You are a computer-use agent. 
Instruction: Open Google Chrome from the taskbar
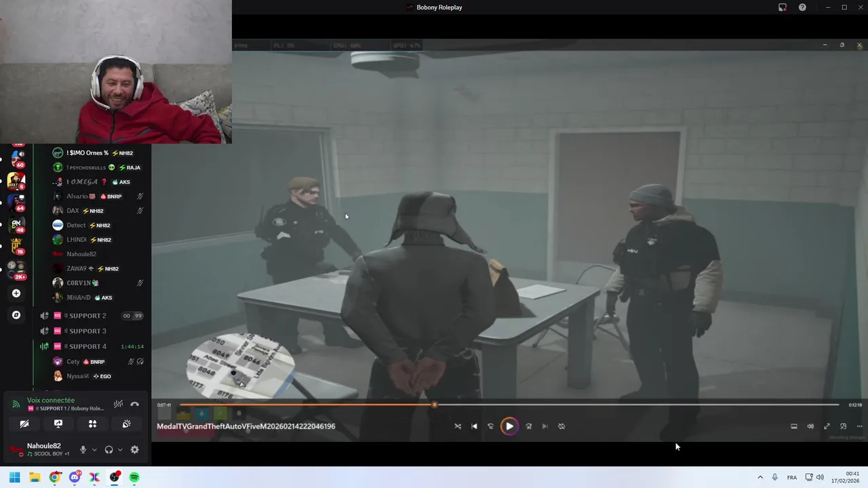(x=54, y=477)
